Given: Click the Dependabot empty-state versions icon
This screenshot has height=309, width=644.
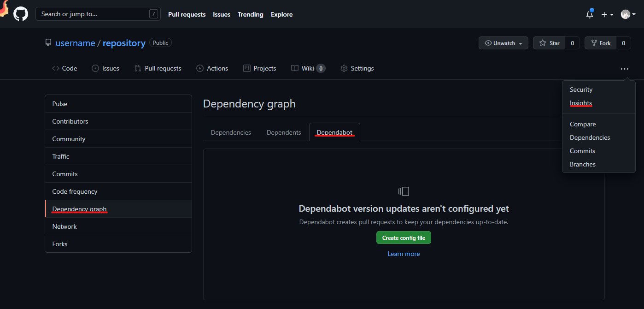Looking at the screenshot, I should coord(404,191).
